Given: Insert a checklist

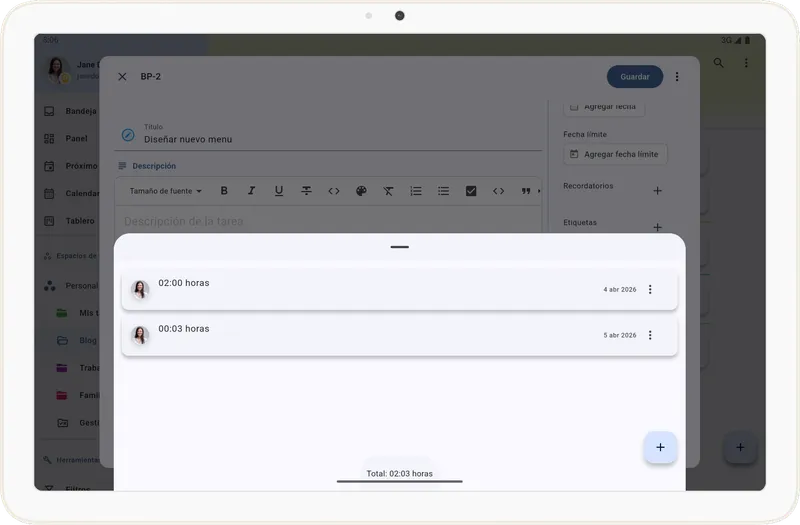Looking at the screenshot, I should 471,191.
